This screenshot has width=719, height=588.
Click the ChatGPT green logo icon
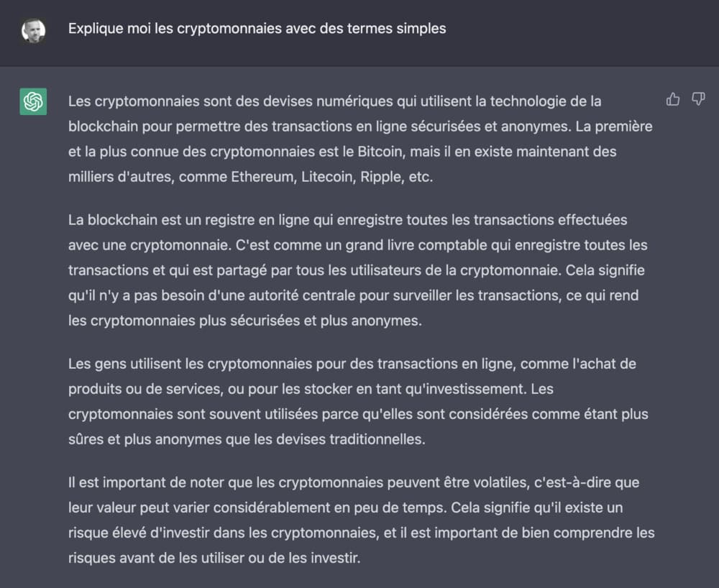32,102
